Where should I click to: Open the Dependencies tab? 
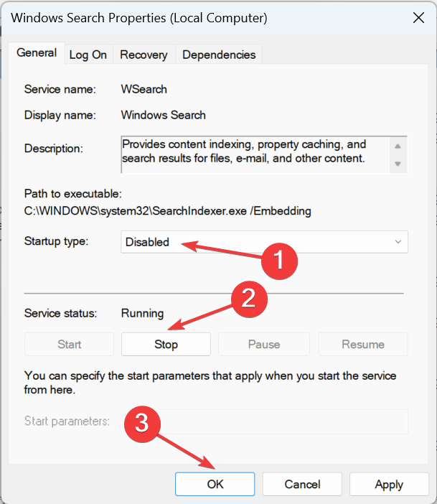[x=219, y=55]
